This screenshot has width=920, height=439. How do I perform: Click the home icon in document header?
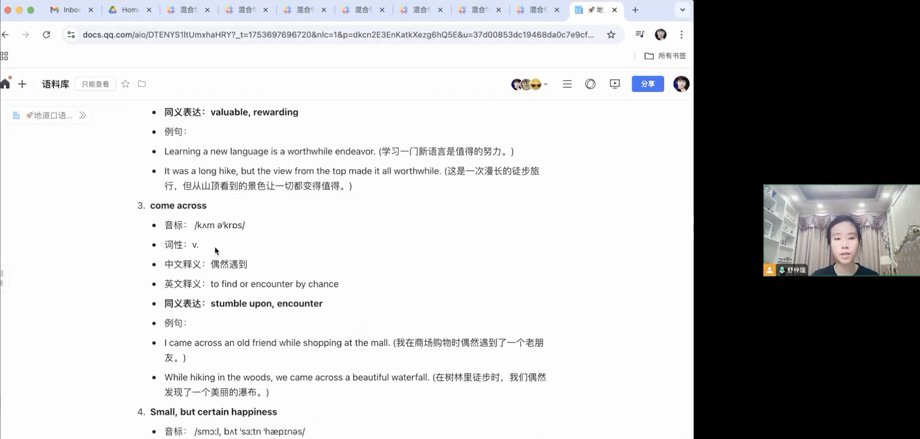[x=5, y=84]
